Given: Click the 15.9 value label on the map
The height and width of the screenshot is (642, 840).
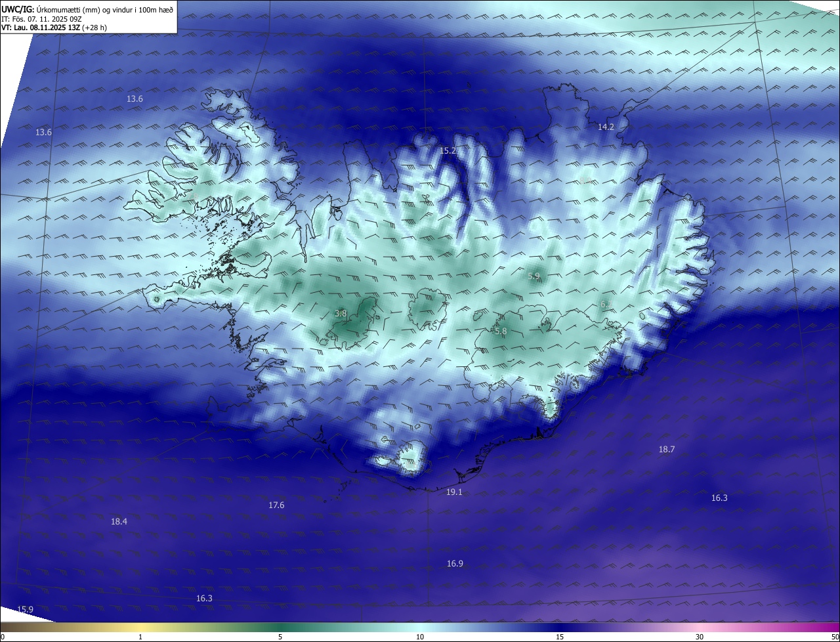Looking at the screenshot, I should [25, 609].
